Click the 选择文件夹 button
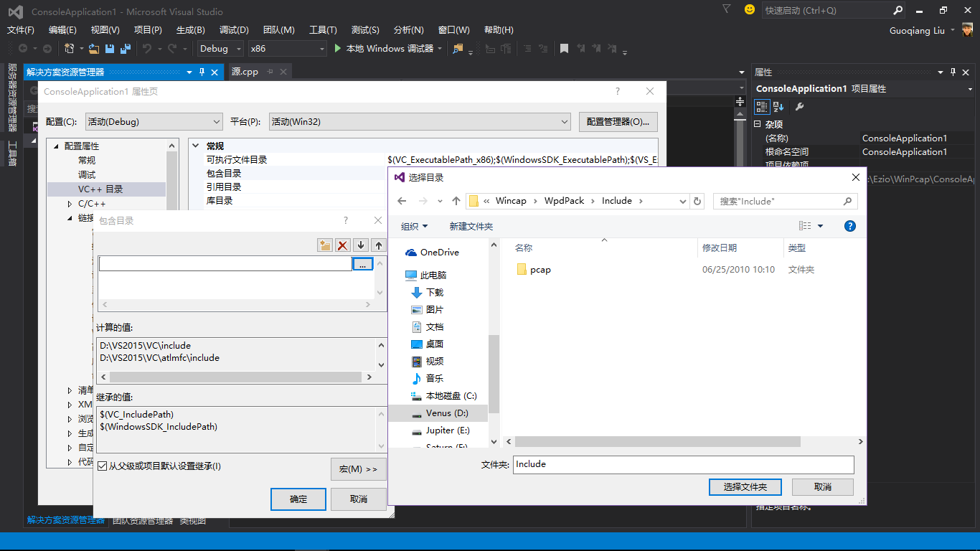The height and width of the screenshot is (551, 980). pyautogui.click(x=745, y=487)
